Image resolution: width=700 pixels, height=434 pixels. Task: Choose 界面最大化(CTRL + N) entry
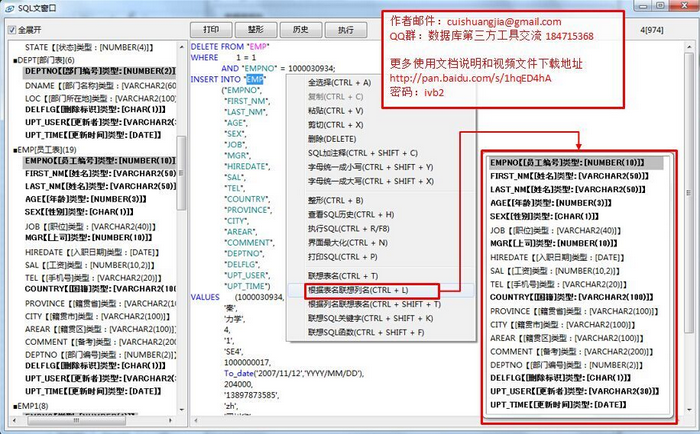pyautogui.click(x=347, y=243)
